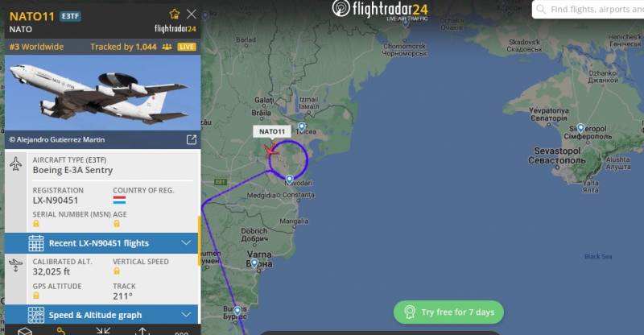644x335 pixels.
Task: Toggle the orange route icon in bottom bar
Action: point(61,331)
